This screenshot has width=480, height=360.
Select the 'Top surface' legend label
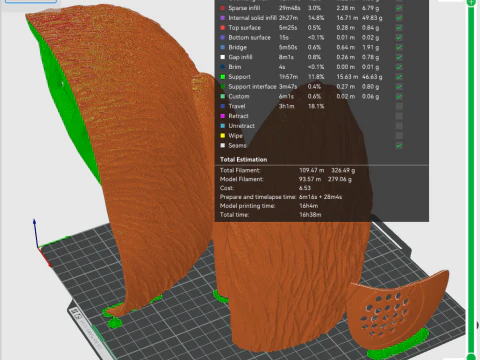(244, 28)
